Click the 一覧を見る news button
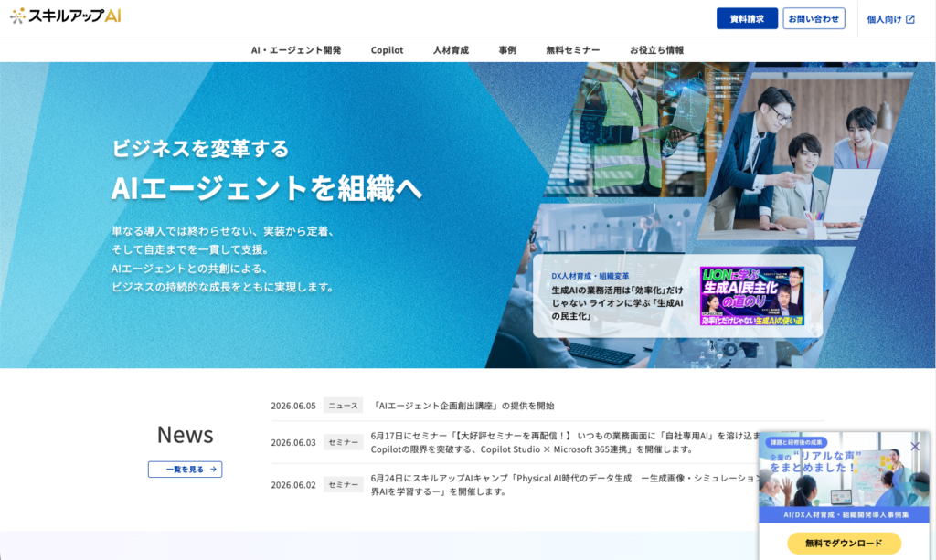The height and width of the screenshot is (560, 936). (185, 470)
